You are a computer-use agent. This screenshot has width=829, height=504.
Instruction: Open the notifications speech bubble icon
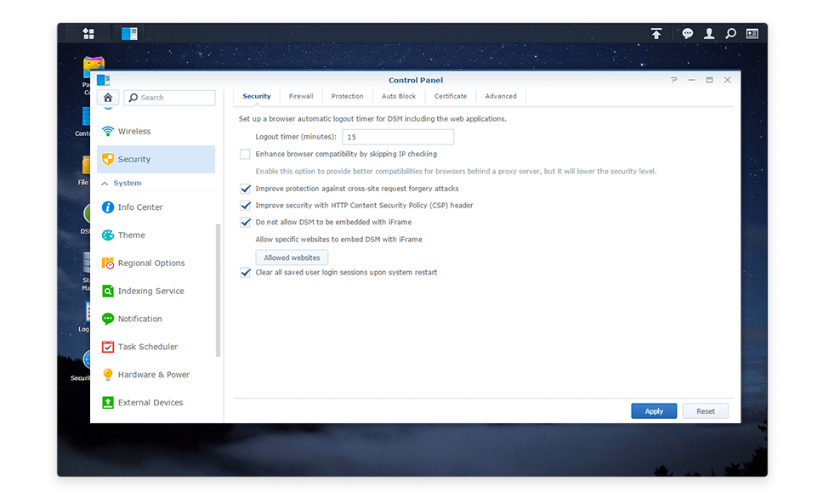pyautogui.click(x=687, y=34)
